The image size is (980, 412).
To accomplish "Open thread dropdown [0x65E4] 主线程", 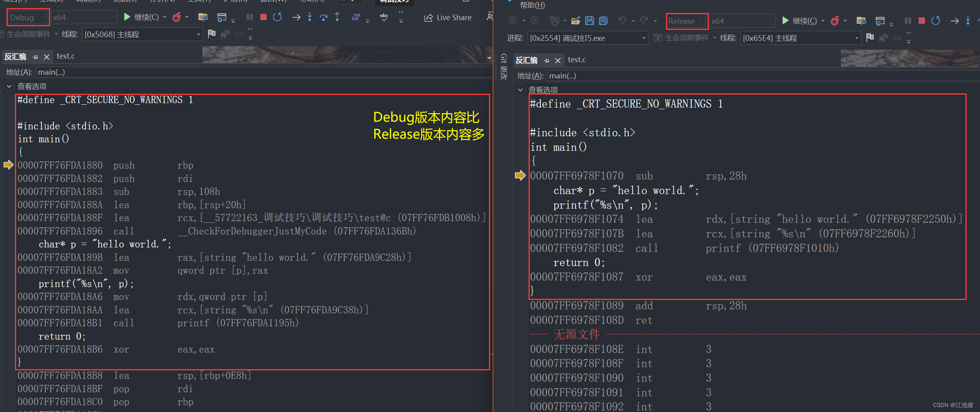I will 801,38.
